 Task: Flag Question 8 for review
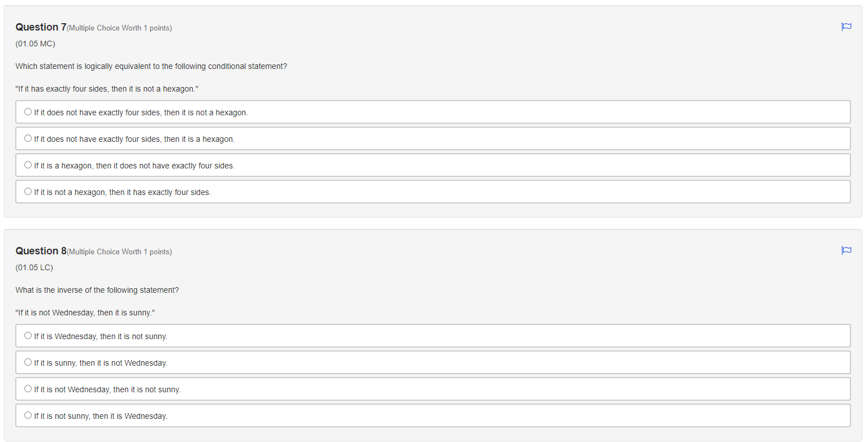tap(846, 250)
